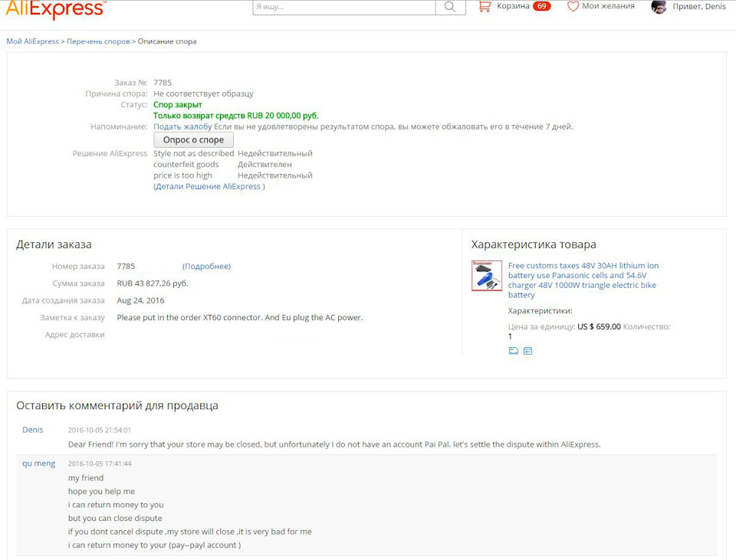Open the "Free customs taxes 48V 30AH" product link
Screen dimensions: 736x560
(x=583, y=280)
